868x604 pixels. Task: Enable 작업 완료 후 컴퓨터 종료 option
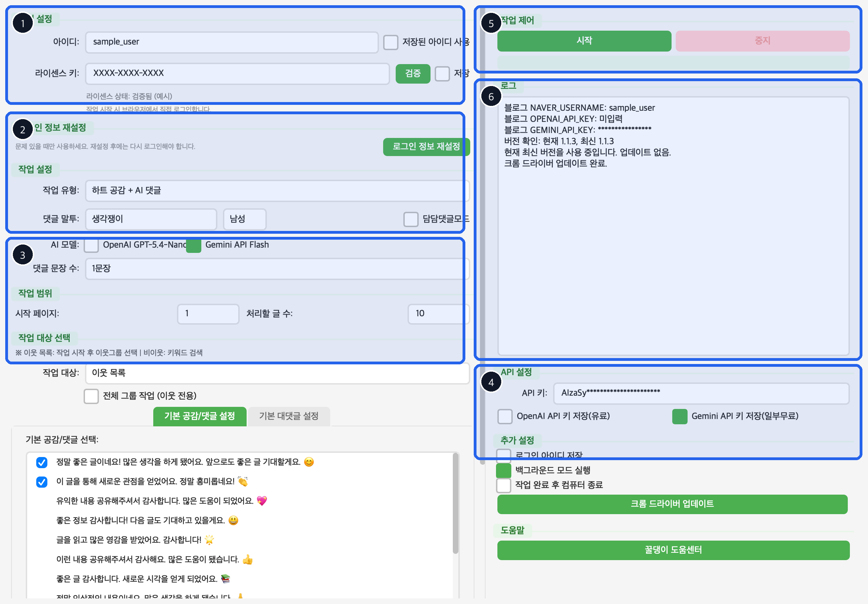[503, 485]
